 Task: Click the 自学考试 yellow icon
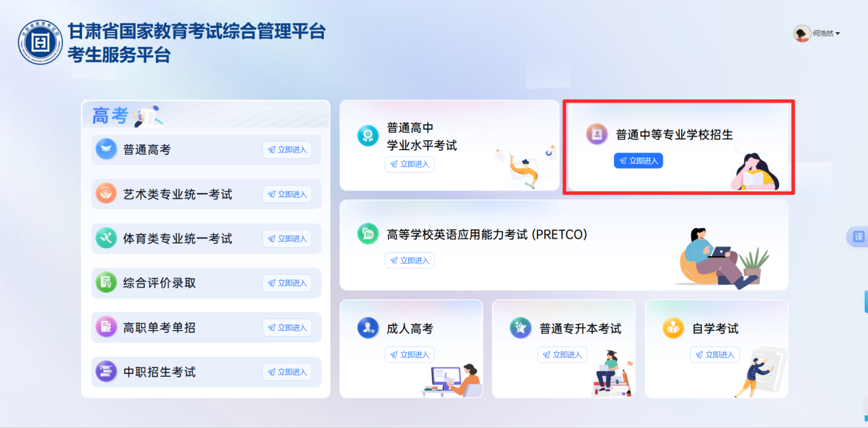point(673,328)
